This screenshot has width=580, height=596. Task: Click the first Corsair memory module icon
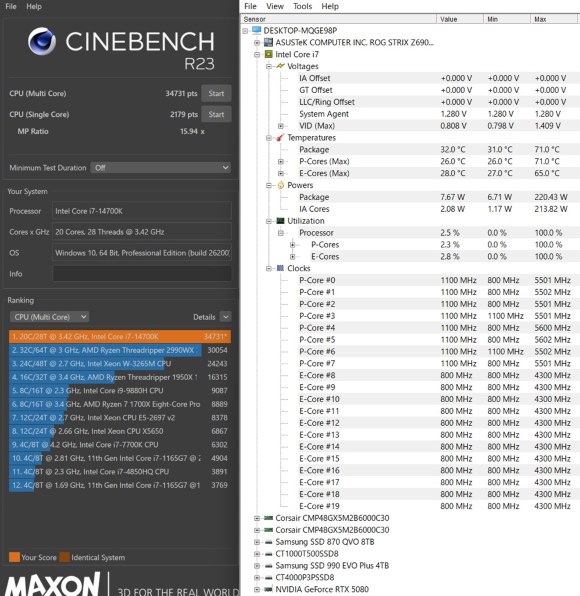point(268,518)
